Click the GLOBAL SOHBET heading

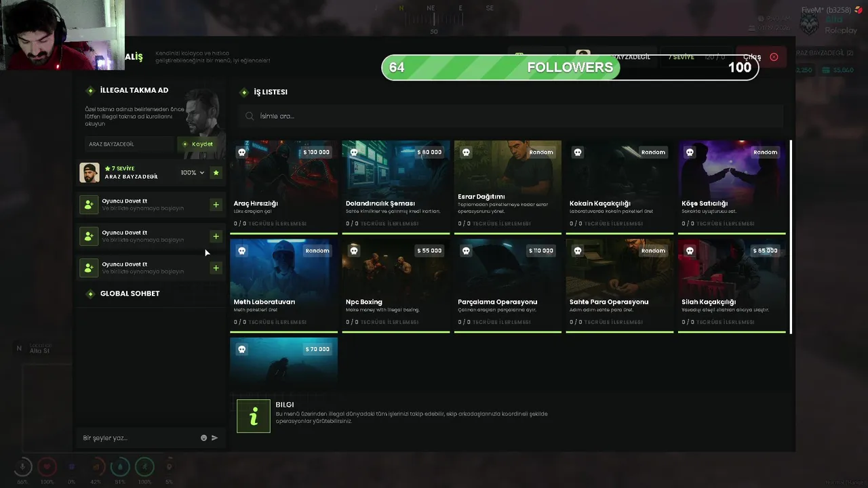click(x=130, y=293)
